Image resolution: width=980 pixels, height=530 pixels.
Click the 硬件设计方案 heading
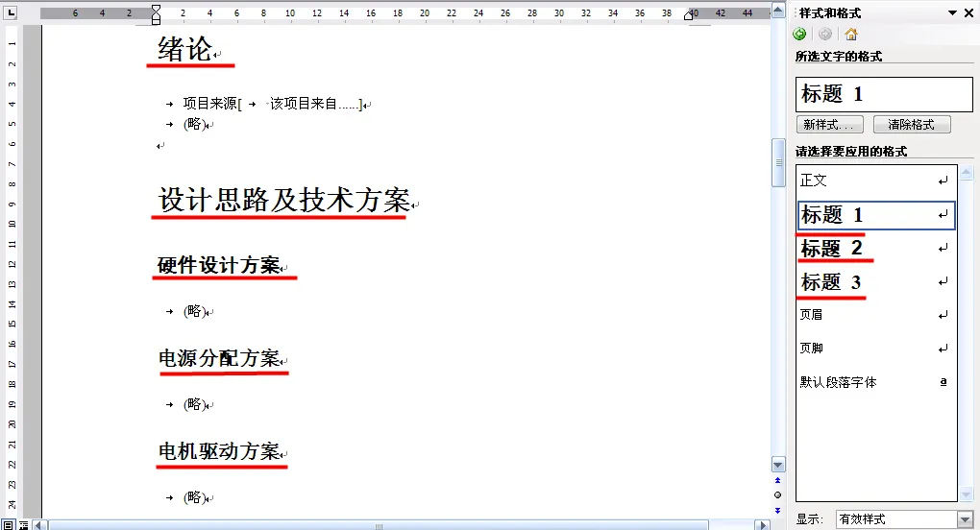tap(219, 265)
